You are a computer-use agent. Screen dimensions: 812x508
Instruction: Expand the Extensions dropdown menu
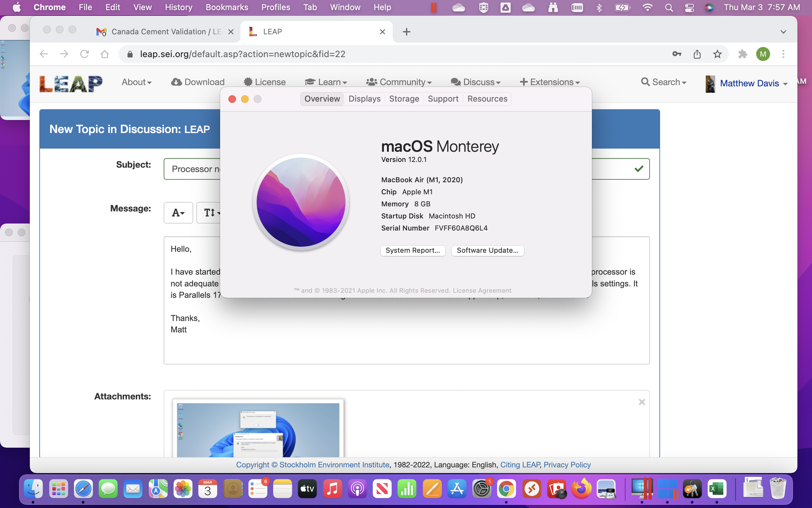[550, 82]
